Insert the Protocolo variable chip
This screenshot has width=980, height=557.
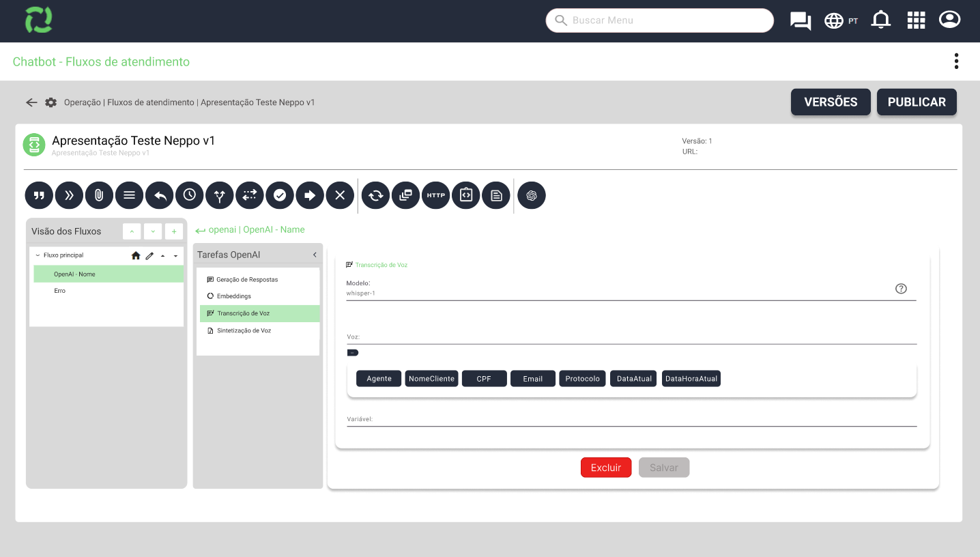583,379
